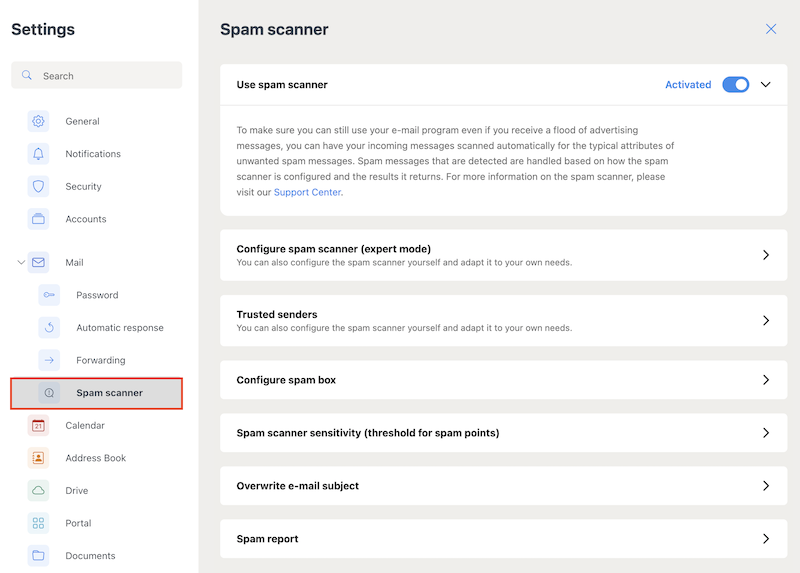The image size is (800, 573).
Task: Open Configure spam scanner (expert mode)
Action: [x=504, y=255]
